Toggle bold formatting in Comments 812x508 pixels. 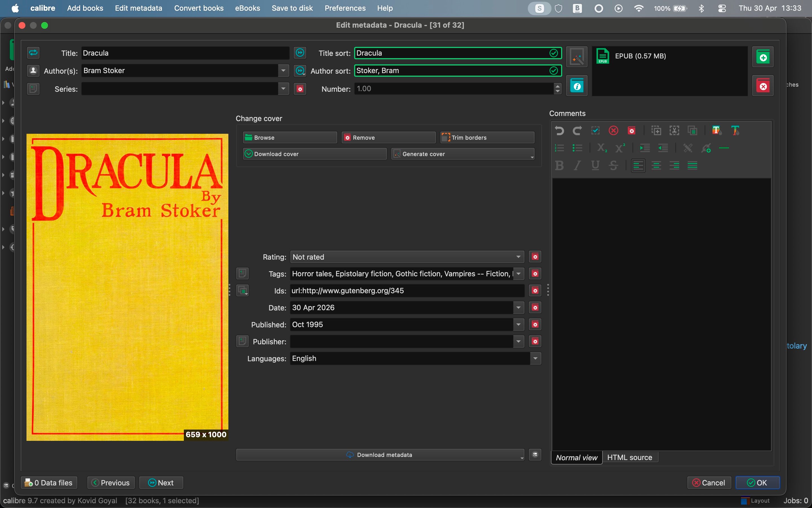(559, 165)
